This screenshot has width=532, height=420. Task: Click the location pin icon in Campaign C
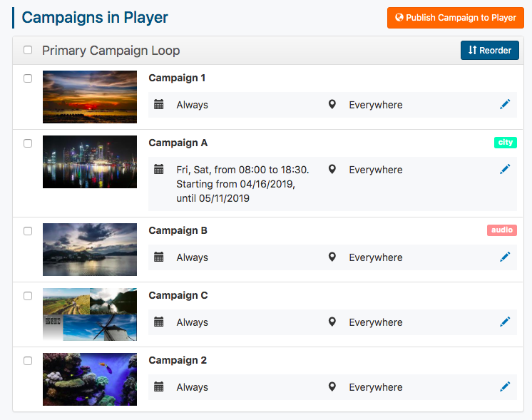332,322
